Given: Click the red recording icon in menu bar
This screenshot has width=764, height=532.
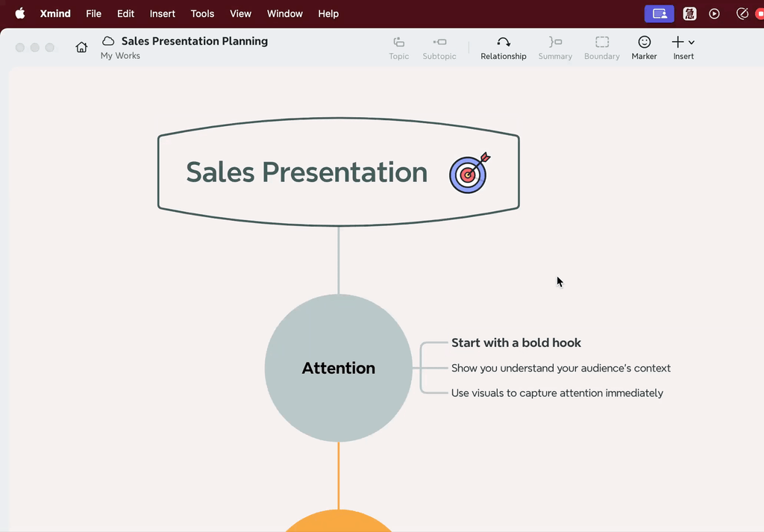Looking at the screenshot, I should (760, 13).
